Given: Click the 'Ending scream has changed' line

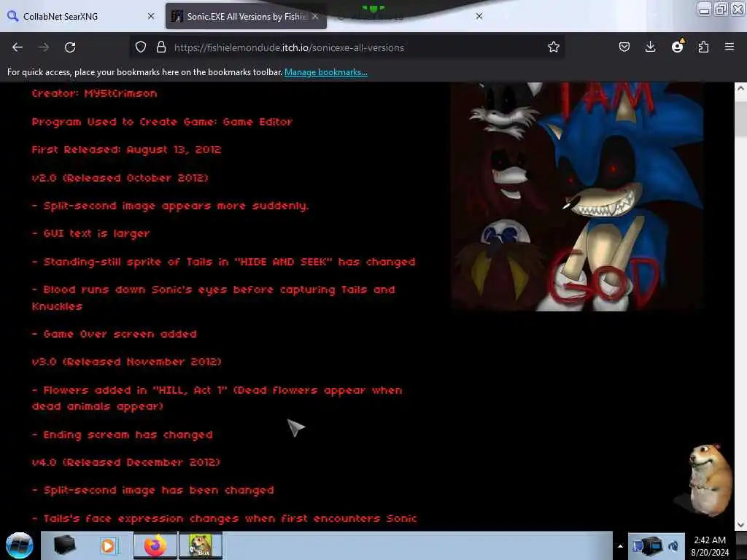Looking at the screenshot, I should coord(123,435).
